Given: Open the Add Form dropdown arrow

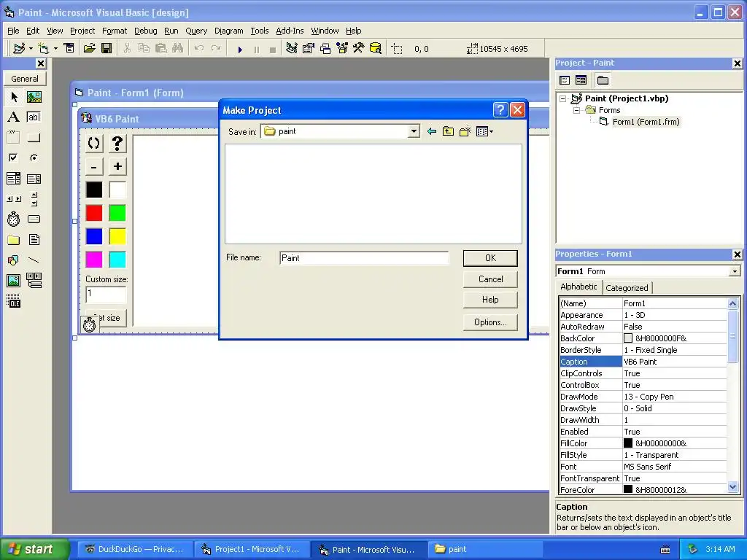Looking at the screenshot, I should tap(55, 49).
